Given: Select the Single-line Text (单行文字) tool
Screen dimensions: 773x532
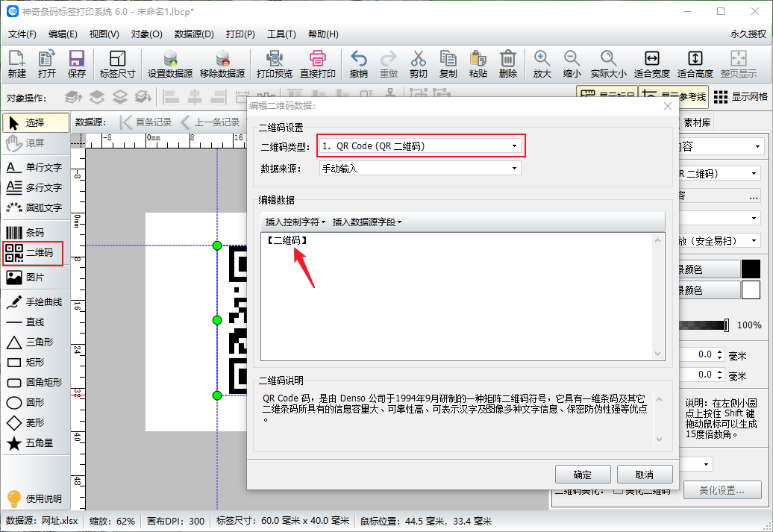Looking at the screenshot, I should click(36, 168).
